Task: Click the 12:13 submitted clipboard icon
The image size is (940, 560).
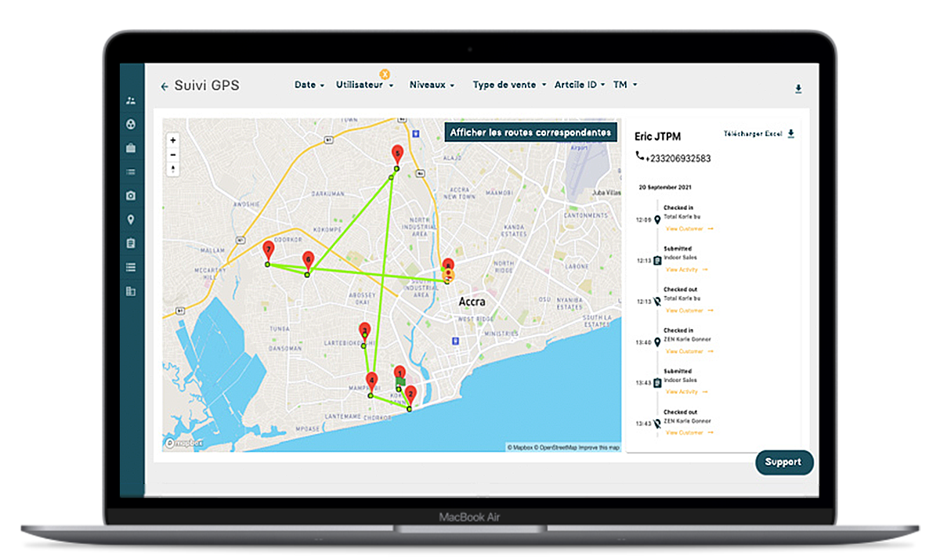Action: tap(657, 260)
